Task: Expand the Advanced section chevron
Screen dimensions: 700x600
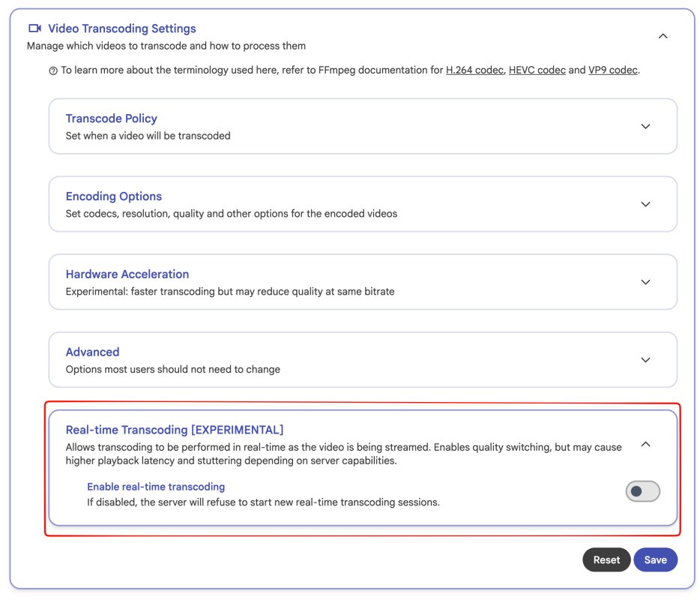Action: 645,360
